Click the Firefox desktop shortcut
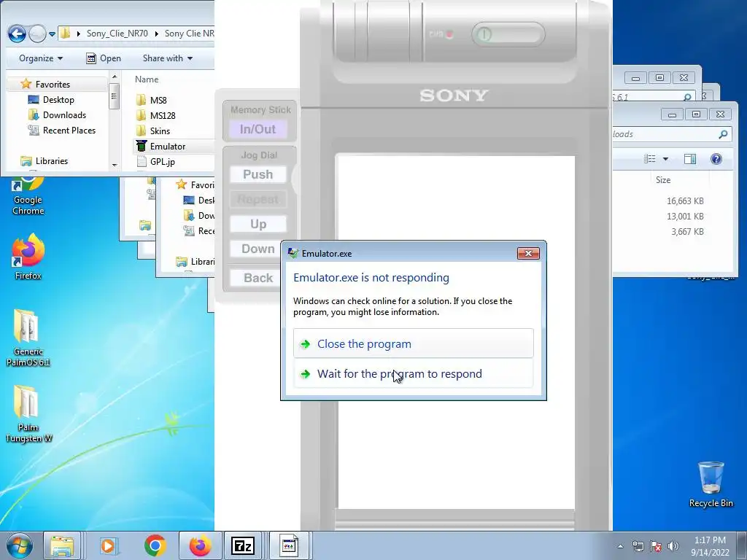747x560 pixels. click(x=28, y=257)
